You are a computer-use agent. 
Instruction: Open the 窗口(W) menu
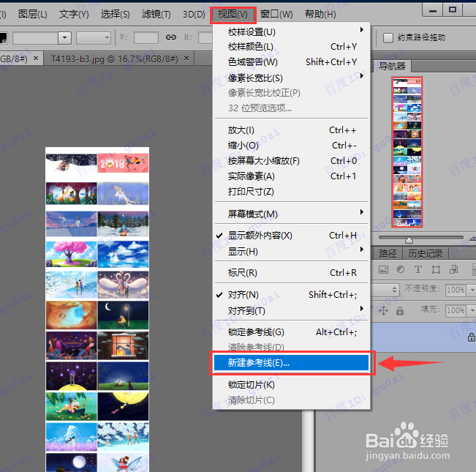point(276,15)
